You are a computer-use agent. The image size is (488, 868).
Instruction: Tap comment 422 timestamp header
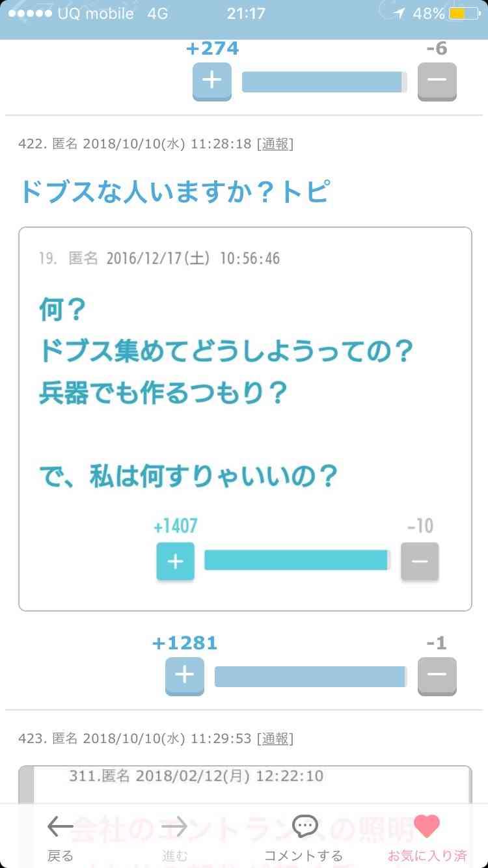(x=156, y=144)
